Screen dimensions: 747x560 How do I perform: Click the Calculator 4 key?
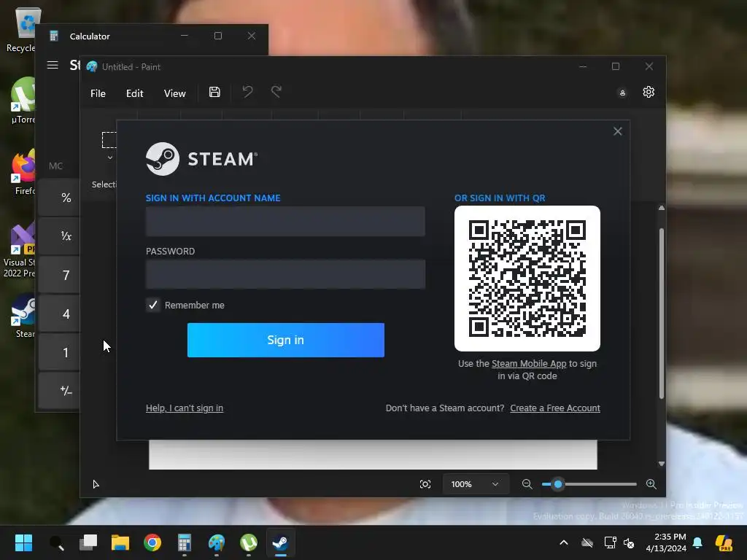[x=60, y=314]
